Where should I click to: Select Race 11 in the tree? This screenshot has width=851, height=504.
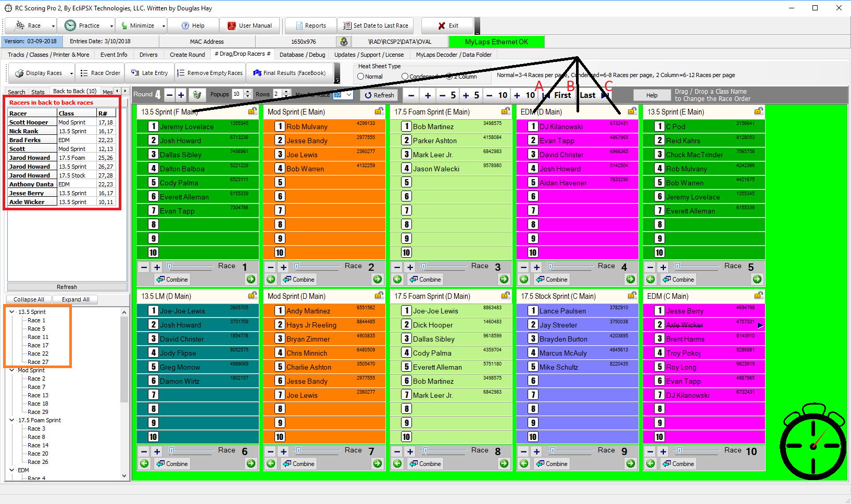[x=38, y=337]
